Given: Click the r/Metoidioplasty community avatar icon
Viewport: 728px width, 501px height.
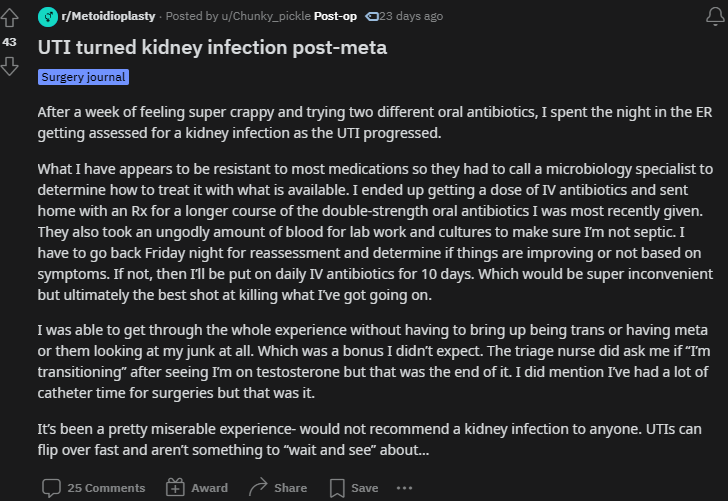Looking at the screenshot, I should 48,17.
